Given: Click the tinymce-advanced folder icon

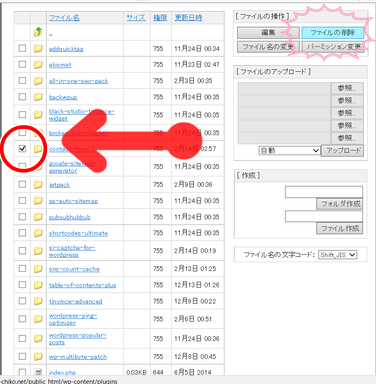Looking at the screenshot, I should [38, 301].
